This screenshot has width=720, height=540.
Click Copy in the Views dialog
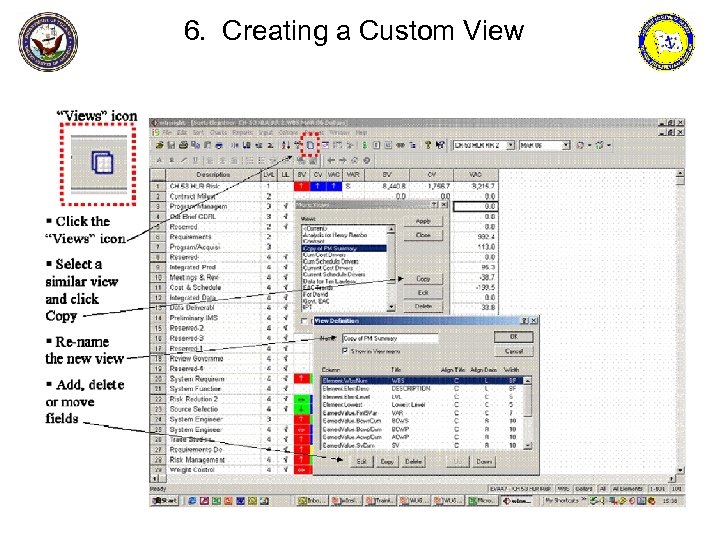[423, 279]
